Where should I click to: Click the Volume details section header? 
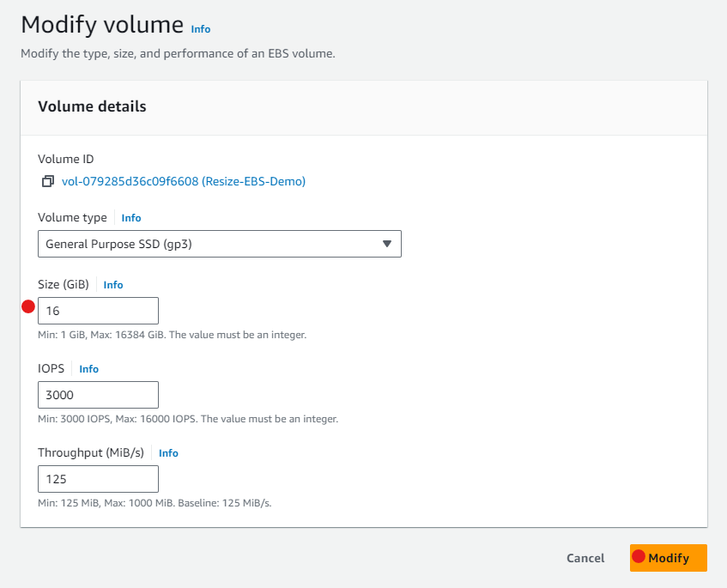tap(92, 106)
